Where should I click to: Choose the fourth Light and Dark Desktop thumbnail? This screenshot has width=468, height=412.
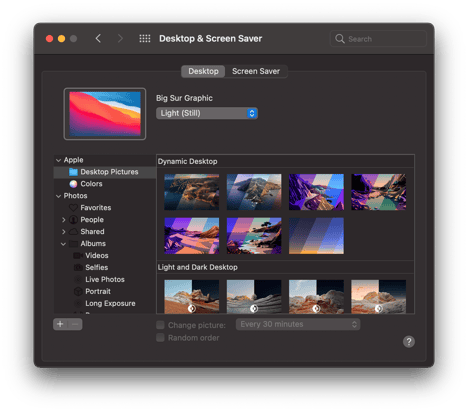pos(378,296)
